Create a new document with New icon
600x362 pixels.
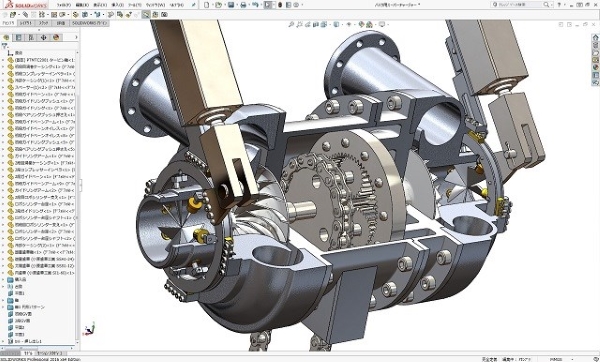coord(207,5)
